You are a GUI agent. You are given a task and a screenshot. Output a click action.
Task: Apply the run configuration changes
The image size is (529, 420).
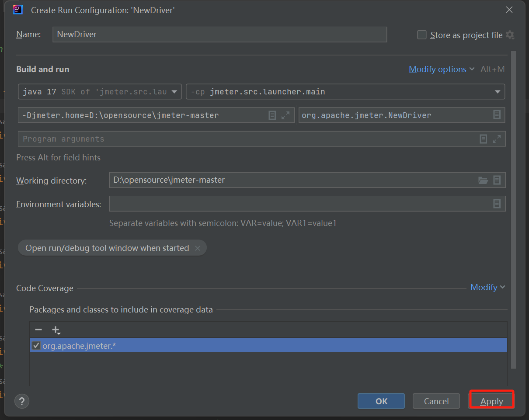[x=491, y=401]
